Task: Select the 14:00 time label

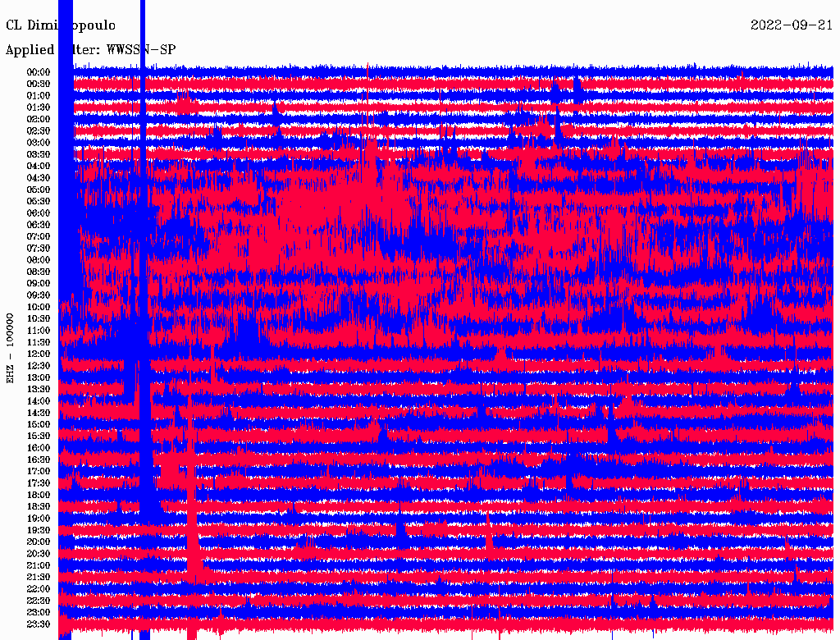Action: pyautogui.click(x=39, y=401)
